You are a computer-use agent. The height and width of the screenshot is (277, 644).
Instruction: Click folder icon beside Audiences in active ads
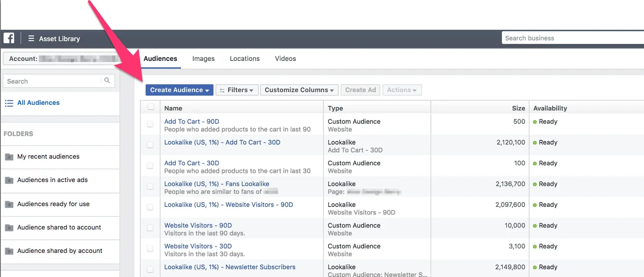point(9,180)
